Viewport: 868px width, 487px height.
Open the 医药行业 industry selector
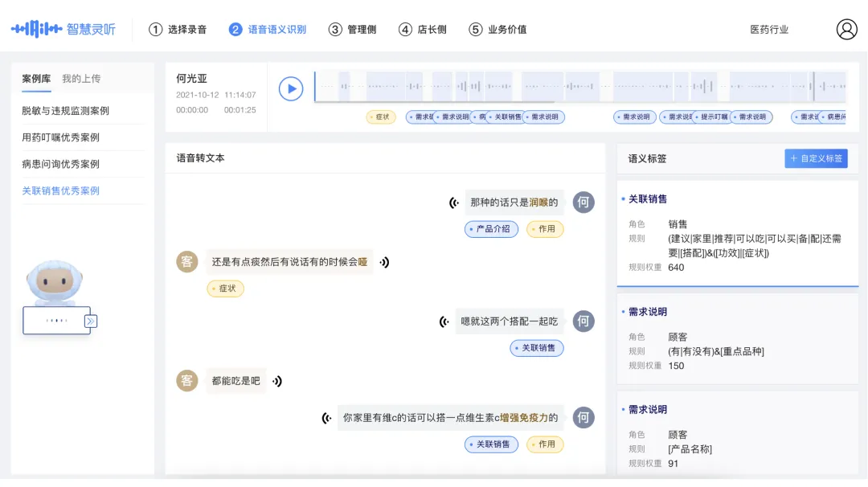(768, 29)
